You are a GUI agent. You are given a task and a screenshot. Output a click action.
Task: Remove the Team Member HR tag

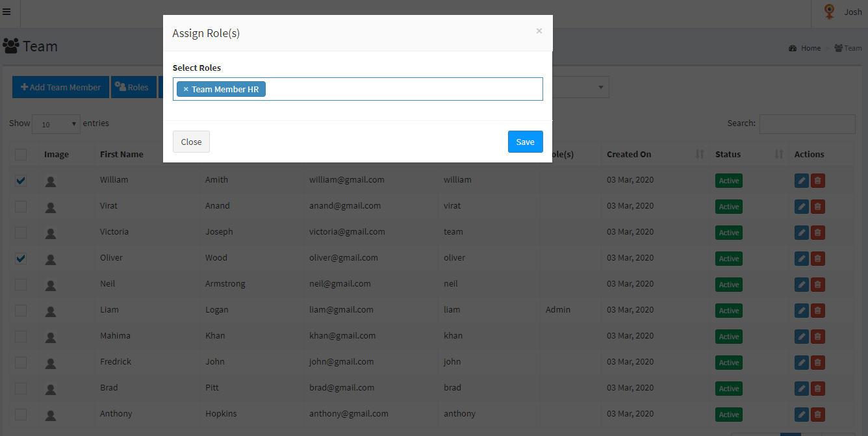tap(186, 89)
